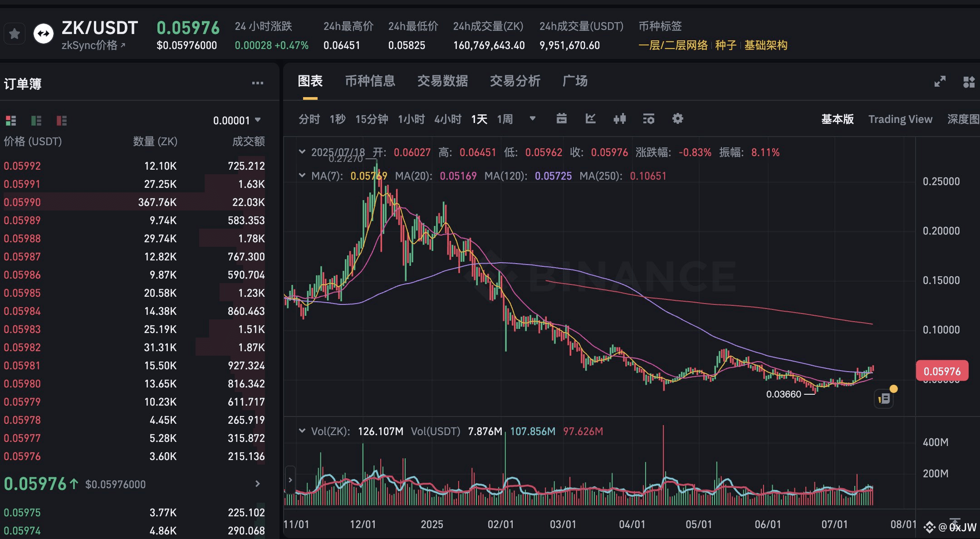
Task: Switch to the 币种信息 tab
Action: coord(370,81)
